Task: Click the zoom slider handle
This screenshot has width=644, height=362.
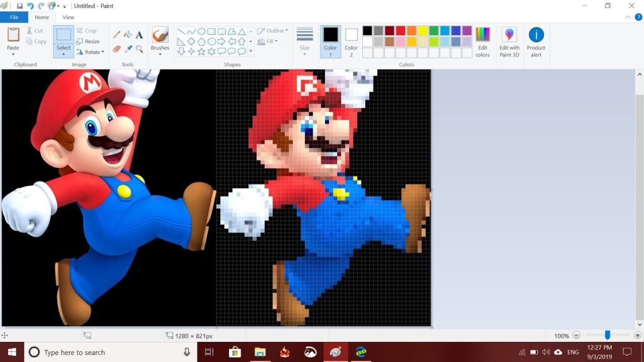Action: coord(607,336)
